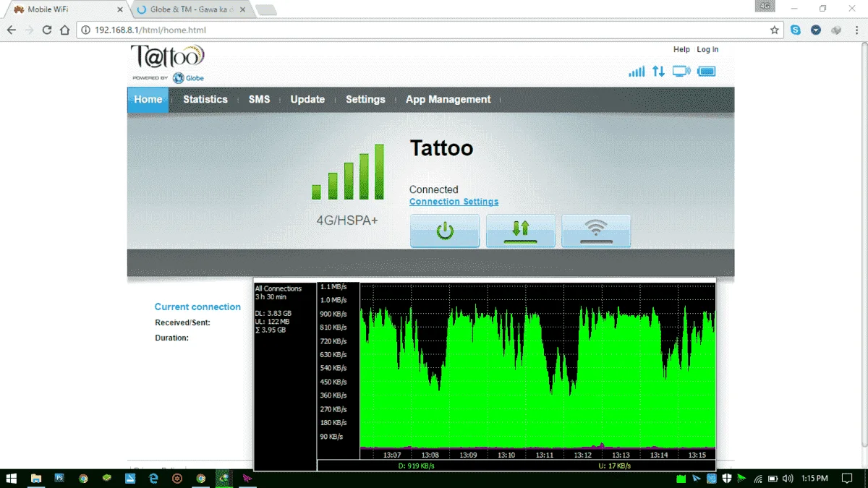Viewport: 868px width, 488px height.
Task: Open the Windows notification center
Action: coord(847,478)
